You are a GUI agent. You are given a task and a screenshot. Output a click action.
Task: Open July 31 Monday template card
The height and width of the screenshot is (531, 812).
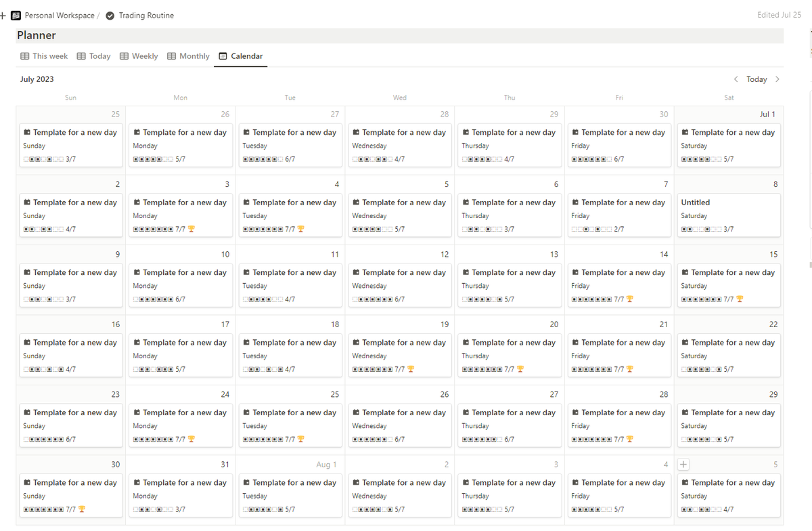[x=181, y=496]
